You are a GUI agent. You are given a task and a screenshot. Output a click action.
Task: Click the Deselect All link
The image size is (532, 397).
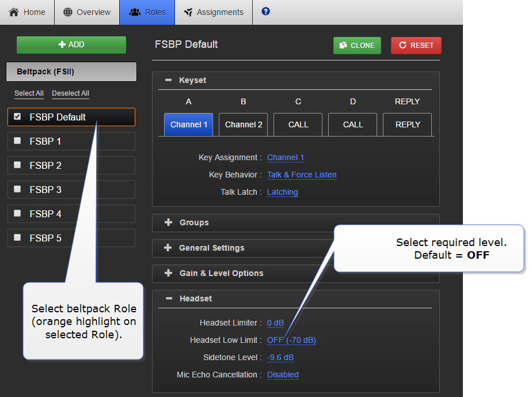[71, 93]
